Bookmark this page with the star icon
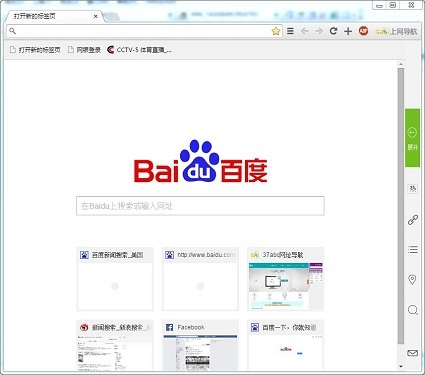 pos(276,31)
